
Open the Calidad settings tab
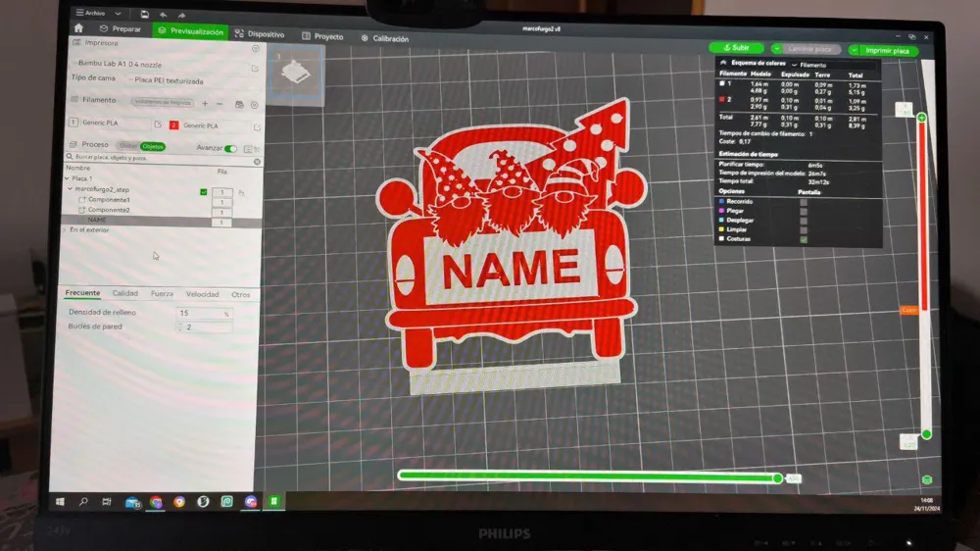[125, 293]
